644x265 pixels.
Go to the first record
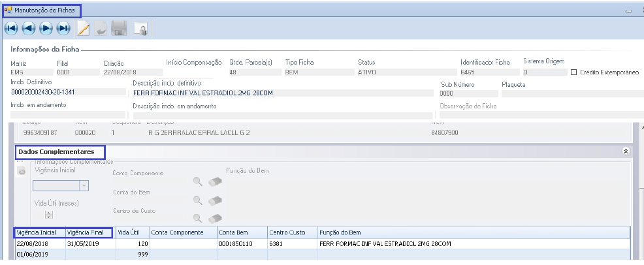11,29
